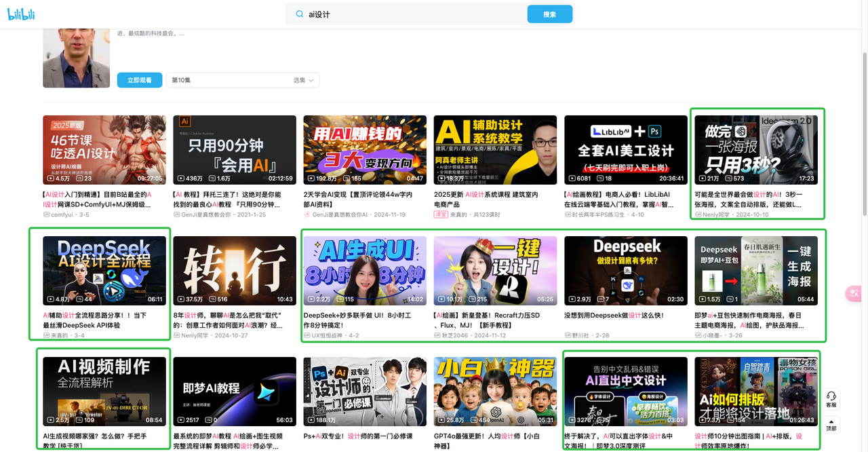
Task: Open uploader comfyui · 3-5
Action: (x=66, y=214)
